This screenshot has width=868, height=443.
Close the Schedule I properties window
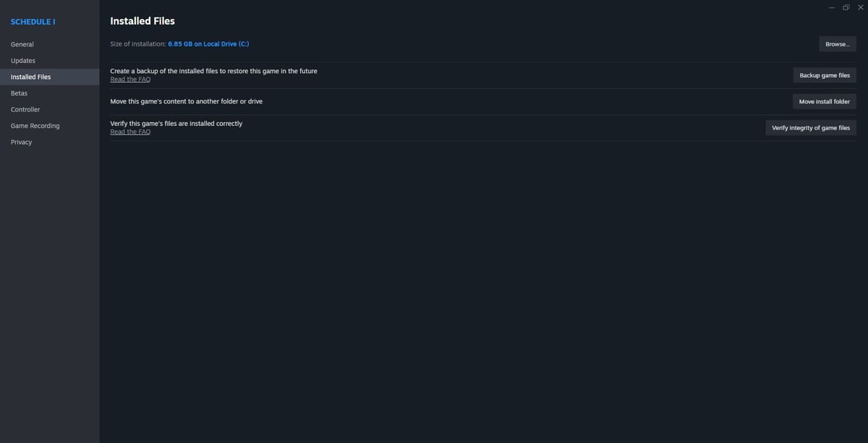pos(860,7)
